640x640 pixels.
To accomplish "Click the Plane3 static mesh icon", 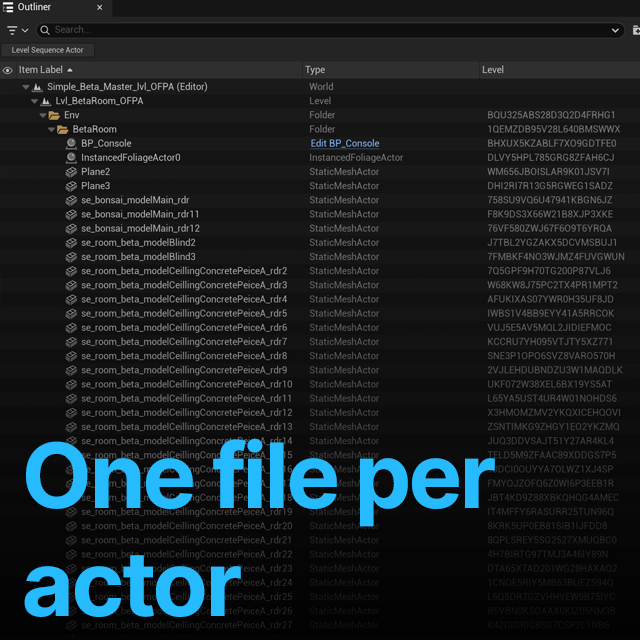I will pos(71,186).
